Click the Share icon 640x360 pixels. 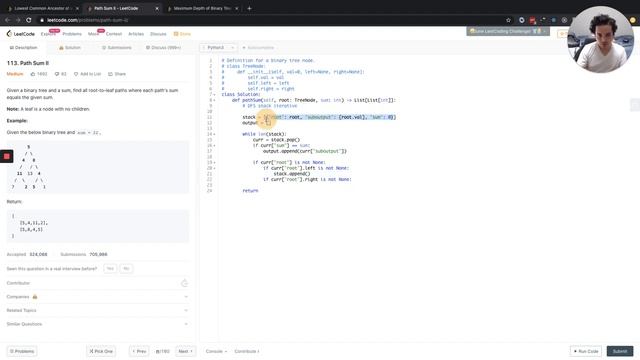110,74
